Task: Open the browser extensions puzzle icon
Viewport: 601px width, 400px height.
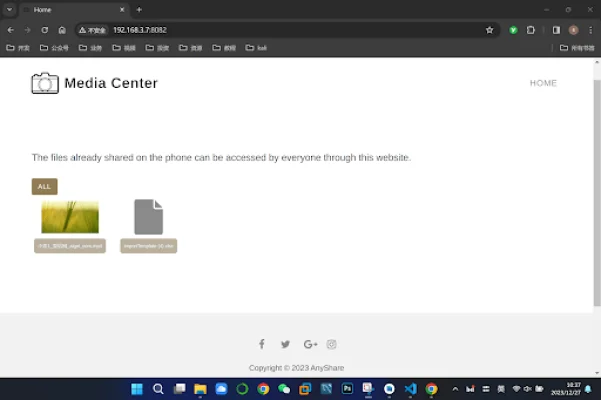Action: click(531, 30)
